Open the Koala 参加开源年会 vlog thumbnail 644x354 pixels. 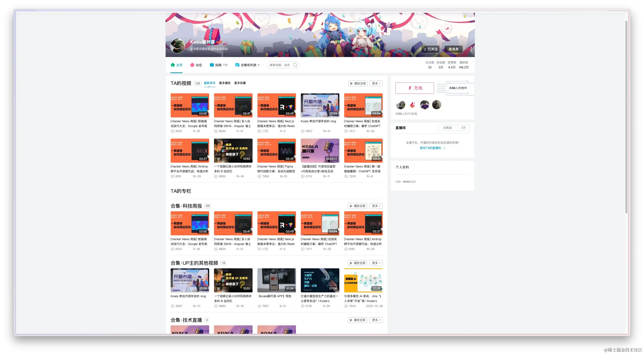(x=320, y=105)
